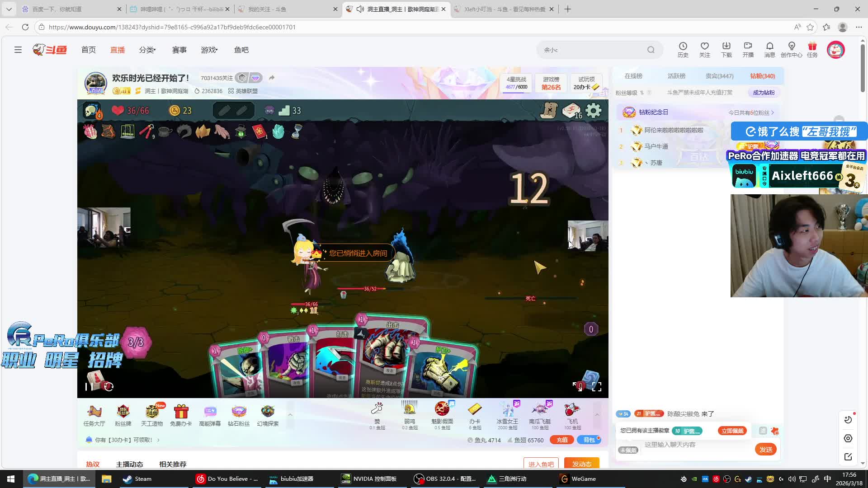
Task: Switch to the 贵宾(3447) tab
Action: pyautogui.click(x=719, y=76)
